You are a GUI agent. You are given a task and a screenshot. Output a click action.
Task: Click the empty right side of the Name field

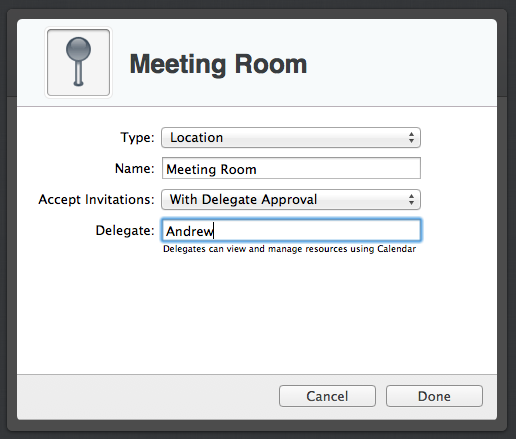coord(338,169)
